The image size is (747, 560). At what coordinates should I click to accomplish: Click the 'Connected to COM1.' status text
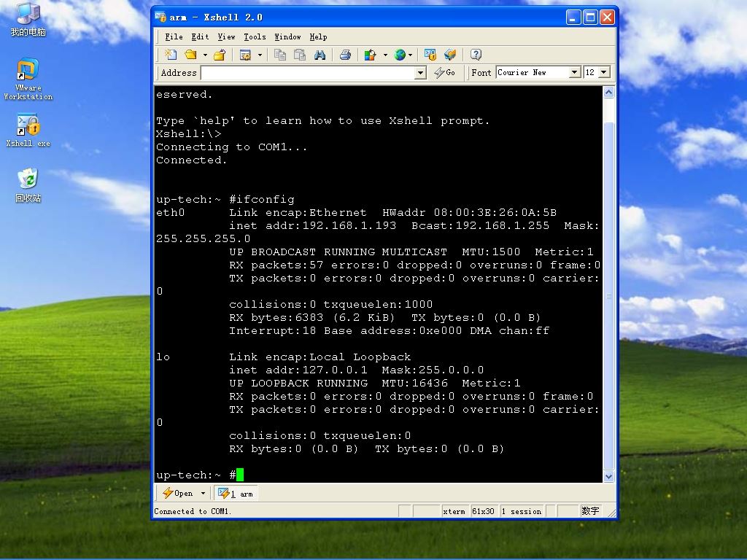192,511
